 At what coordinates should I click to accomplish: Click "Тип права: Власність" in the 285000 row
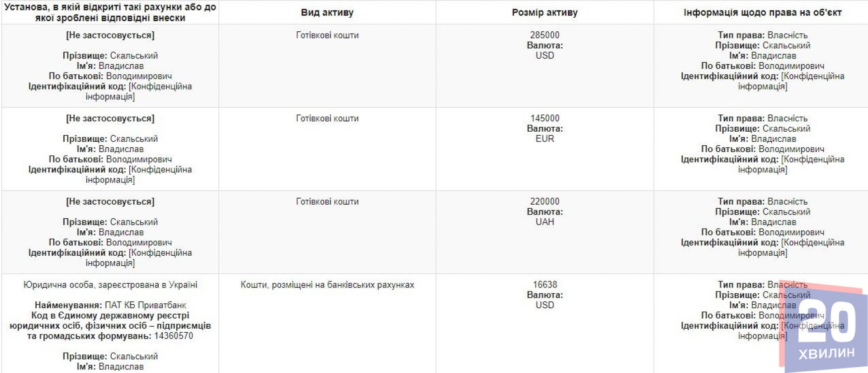click(762, 35)
